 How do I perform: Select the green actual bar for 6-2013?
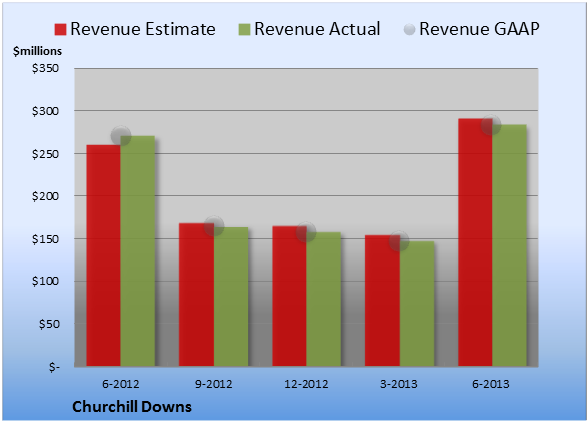tap(509, 245)
